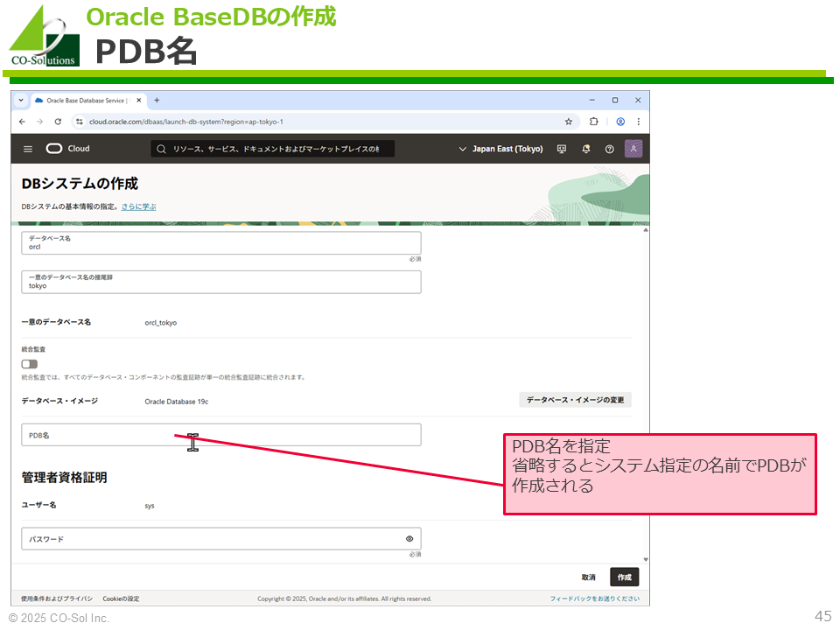Reload the current page
The height and width of the screenshot is (630, 840).
58,122
